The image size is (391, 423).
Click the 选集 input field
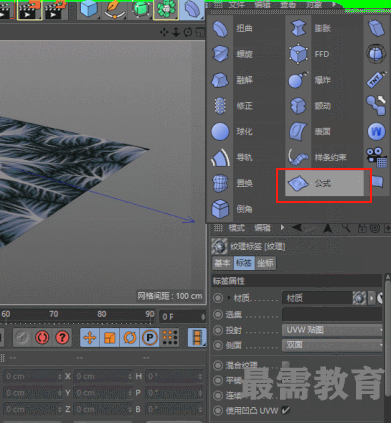click(332, 314)
